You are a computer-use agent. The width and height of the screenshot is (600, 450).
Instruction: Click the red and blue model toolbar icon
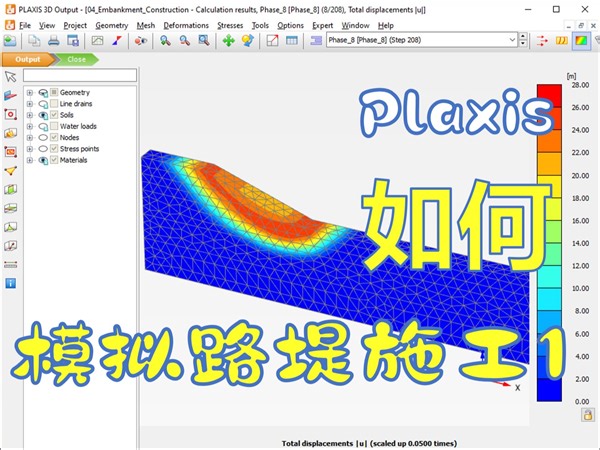(117, 40)
